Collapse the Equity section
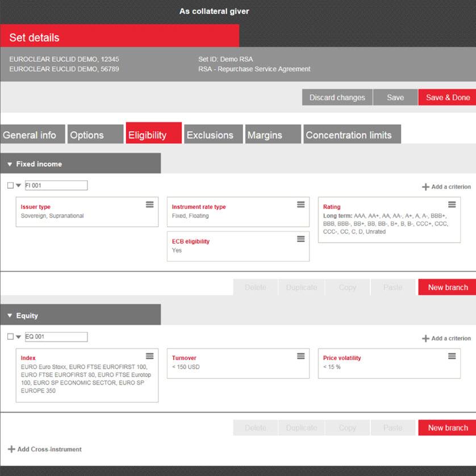 click(x=10, y=316)
